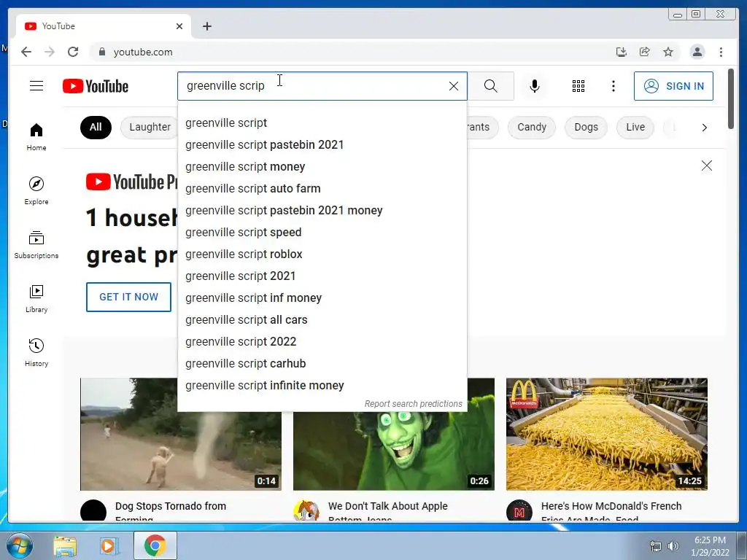Open 'We Don't Talk About Apple' video title

coord(388,506)
